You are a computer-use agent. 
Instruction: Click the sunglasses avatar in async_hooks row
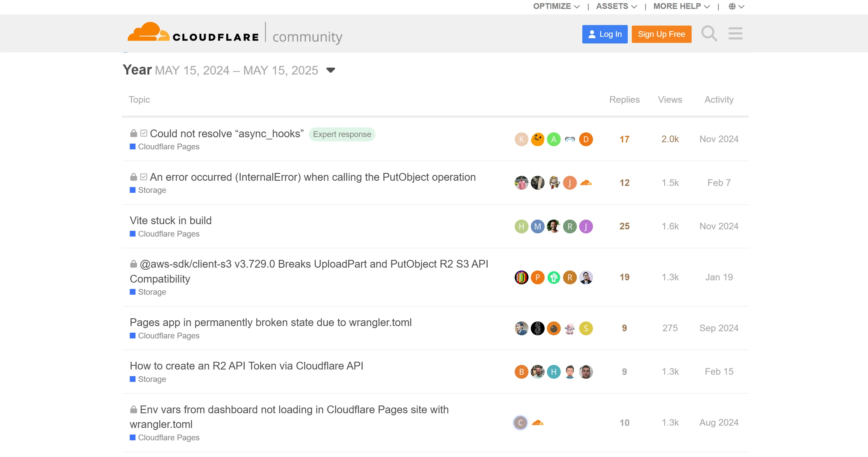(570, 139)
